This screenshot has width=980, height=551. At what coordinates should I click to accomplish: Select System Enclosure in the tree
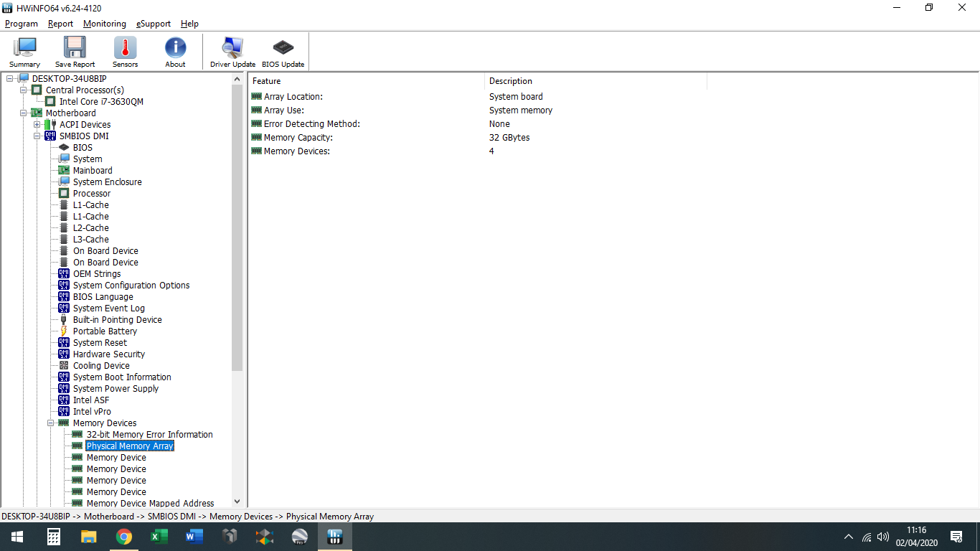[x=108, y=182]
